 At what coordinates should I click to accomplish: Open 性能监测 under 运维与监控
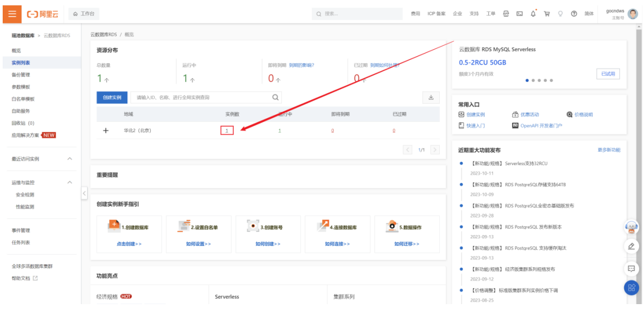click(25, 207)
